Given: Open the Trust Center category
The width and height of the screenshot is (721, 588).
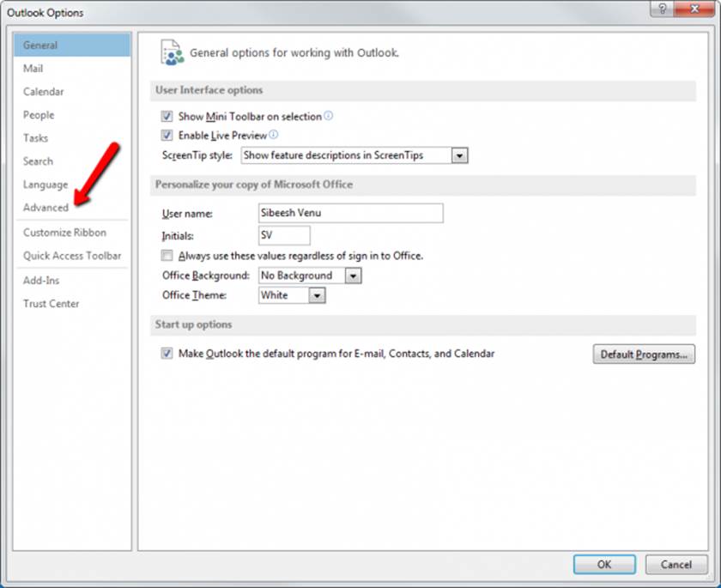Looking at the screenshot, I should pos(72,304).
